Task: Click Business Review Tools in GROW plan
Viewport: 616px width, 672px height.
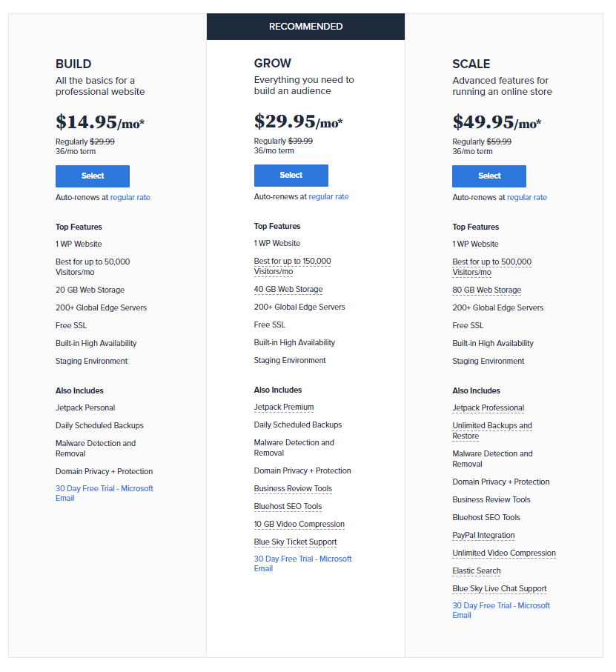Action: 293,488
